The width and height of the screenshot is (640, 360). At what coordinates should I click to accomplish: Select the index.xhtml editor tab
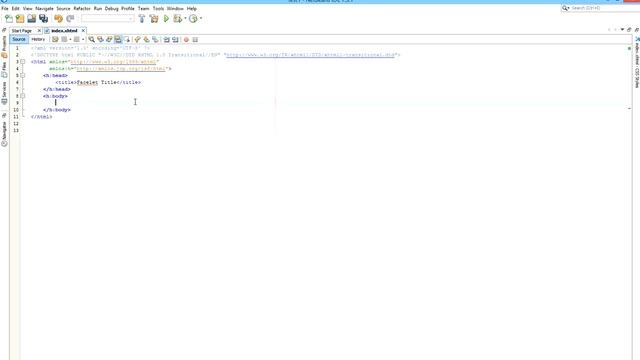tap(64, 31)
